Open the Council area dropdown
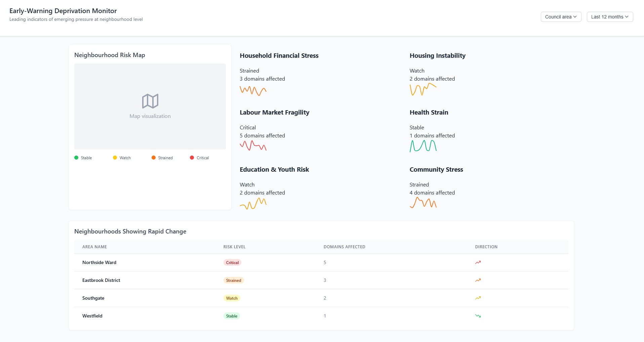This screenshot has height=342, width=644. click(560, 16)
